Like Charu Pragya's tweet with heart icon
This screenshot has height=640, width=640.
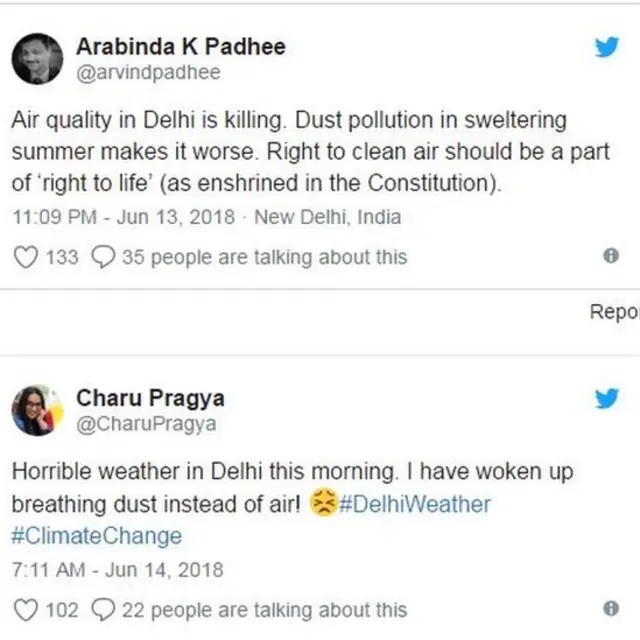[26, 609]
